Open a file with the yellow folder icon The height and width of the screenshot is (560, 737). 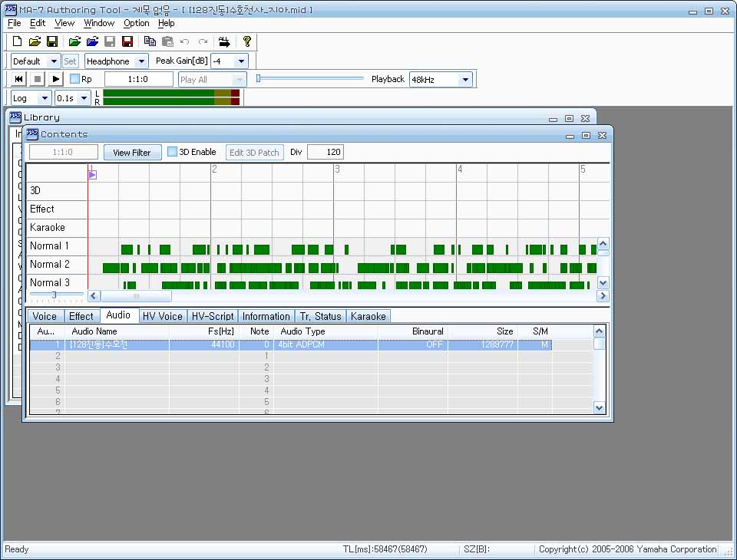click(35, 41)
